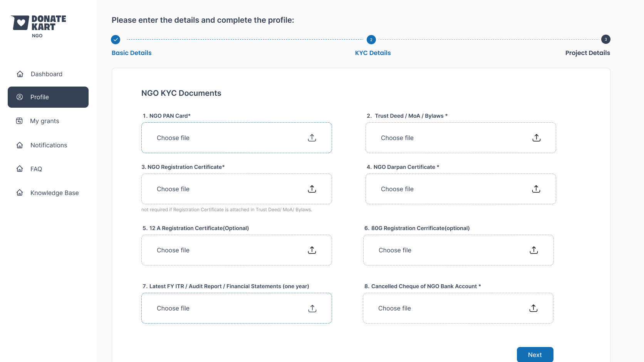Choose file for 12 A Registration Certificate
The height and width of the screenshot is (362, 644).
tap(236, 250)
